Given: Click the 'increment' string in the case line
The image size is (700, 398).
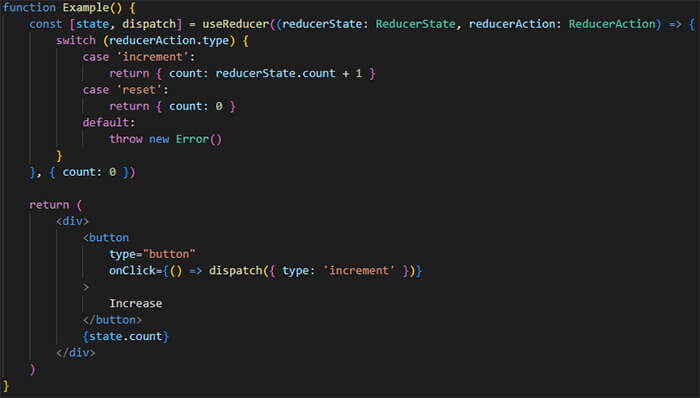Looking at the screenshot, I should (153, 57).
